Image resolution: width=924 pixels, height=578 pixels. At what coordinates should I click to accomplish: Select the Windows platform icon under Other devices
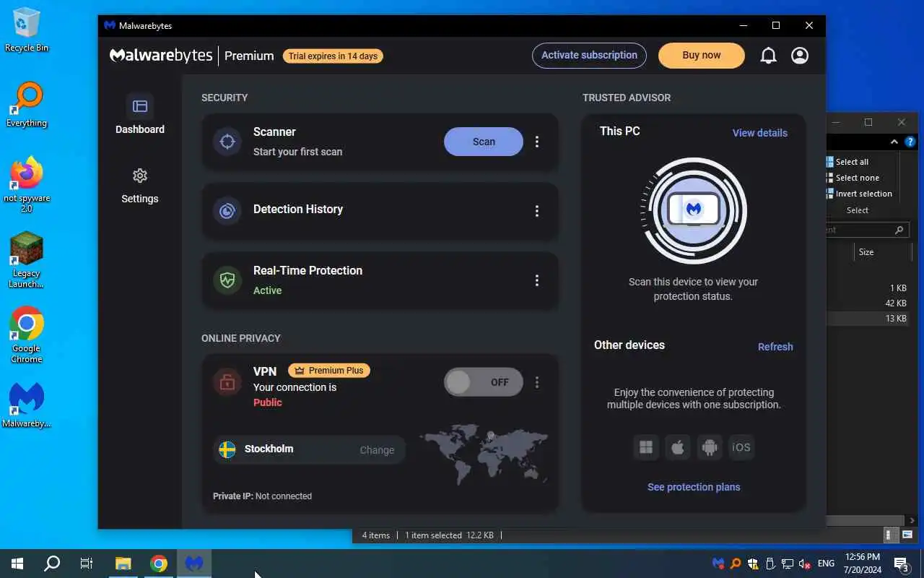(646, 447)
